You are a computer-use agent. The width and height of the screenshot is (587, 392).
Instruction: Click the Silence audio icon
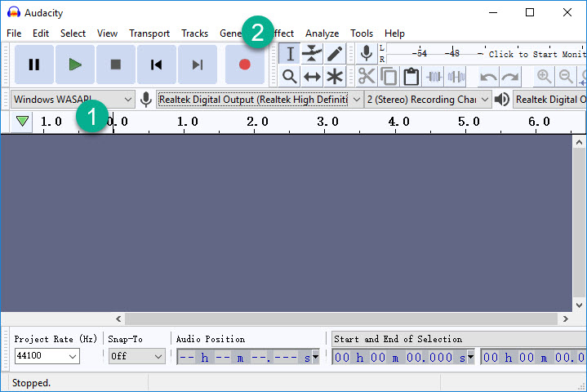click(456, 77)
